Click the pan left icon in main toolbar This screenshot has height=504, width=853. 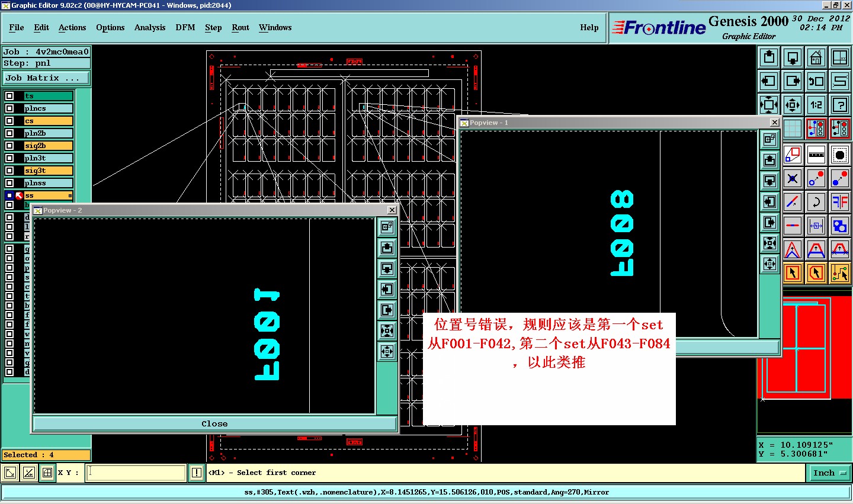[x=769, y=81]
